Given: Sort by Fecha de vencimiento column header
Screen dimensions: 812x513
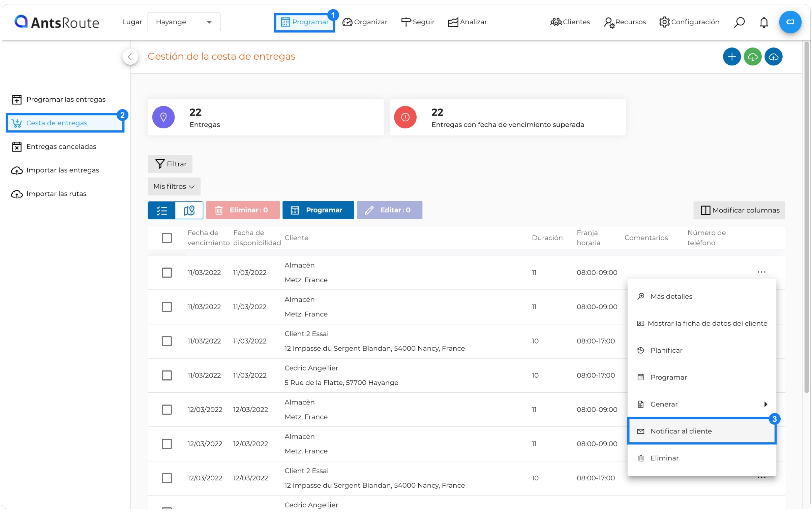Looking at the screenshot, I should [208, 238].
